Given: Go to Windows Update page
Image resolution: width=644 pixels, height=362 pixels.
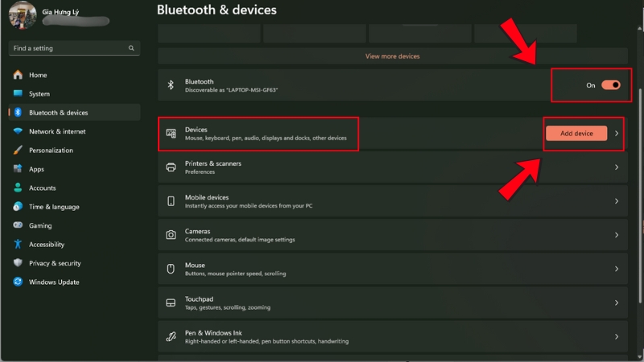Looking at the screenshot, I should click(x=74, y=282).
